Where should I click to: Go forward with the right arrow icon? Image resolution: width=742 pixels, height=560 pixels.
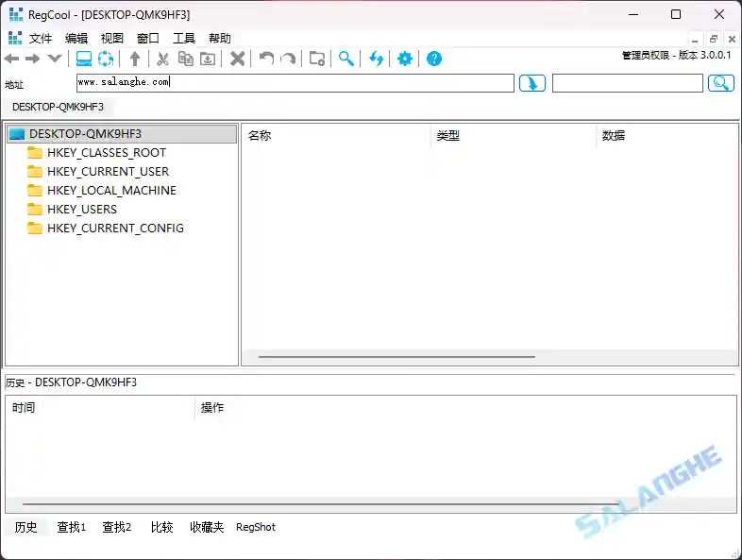pos(32,59)
